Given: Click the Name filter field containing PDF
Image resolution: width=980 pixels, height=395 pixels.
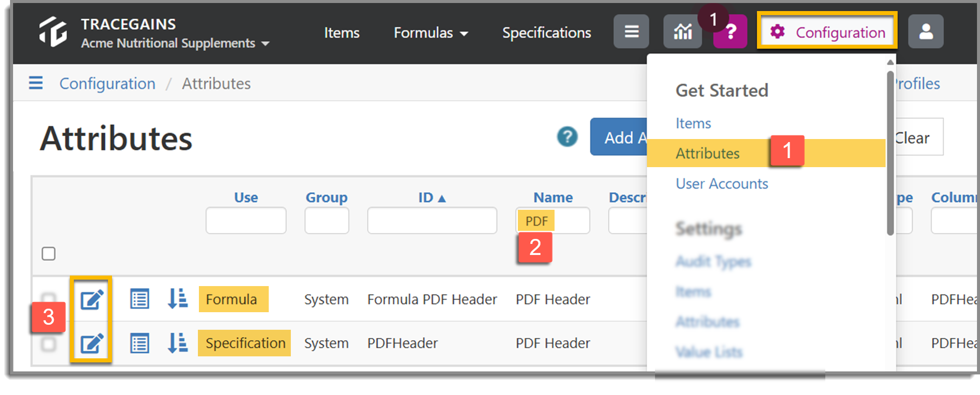Looking at the screenshot, I should (x=553, y=220).
